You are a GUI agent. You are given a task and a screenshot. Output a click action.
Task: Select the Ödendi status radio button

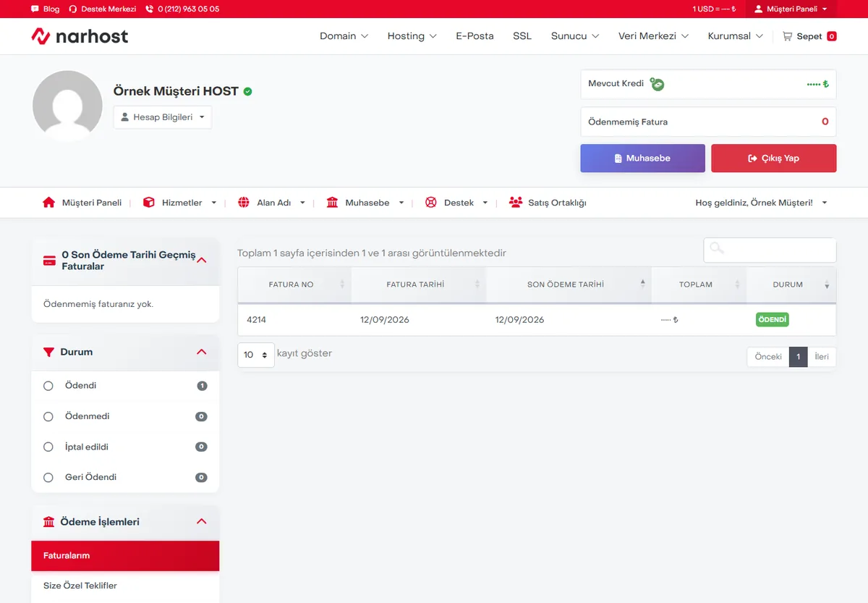click(48, 386)
